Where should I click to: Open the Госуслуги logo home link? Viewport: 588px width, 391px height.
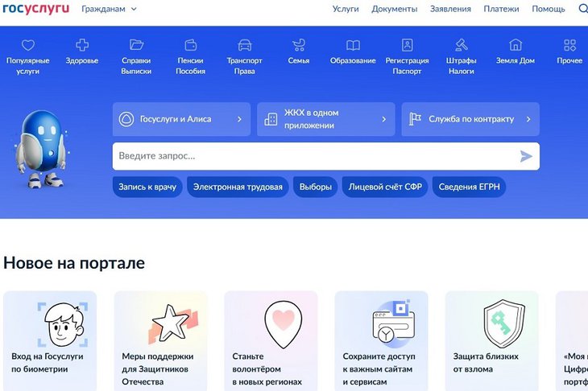coord(36,9)
